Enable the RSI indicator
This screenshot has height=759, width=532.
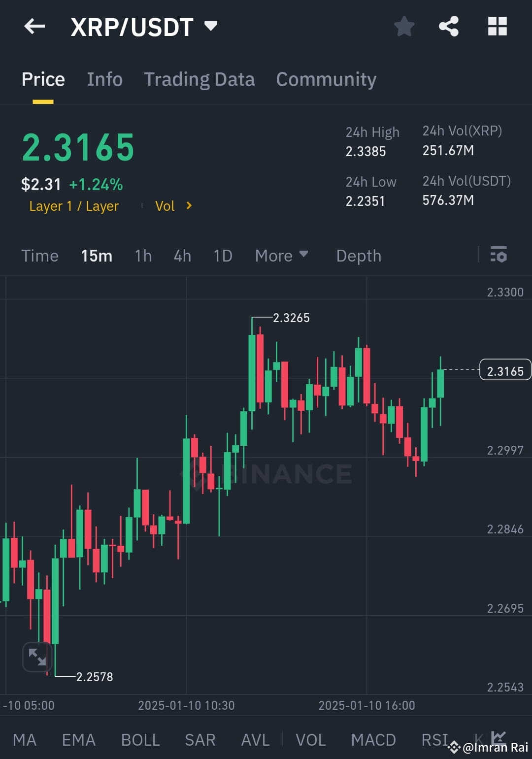click(x=434, y=740)
